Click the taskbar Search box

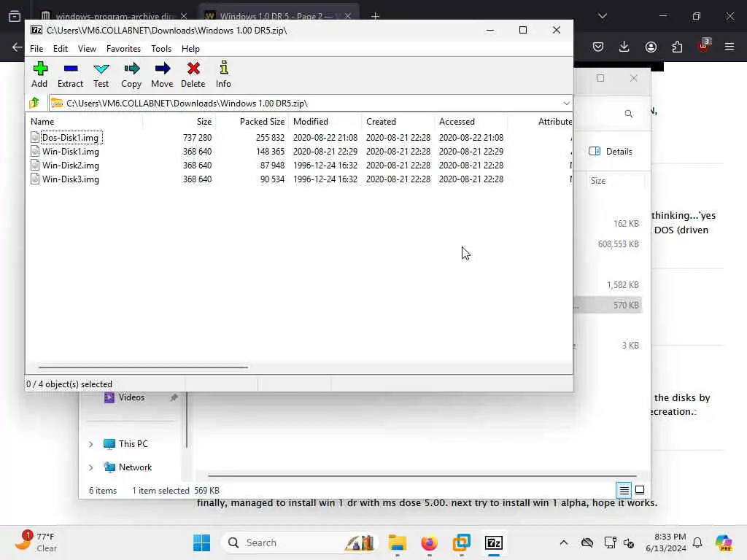299,542
